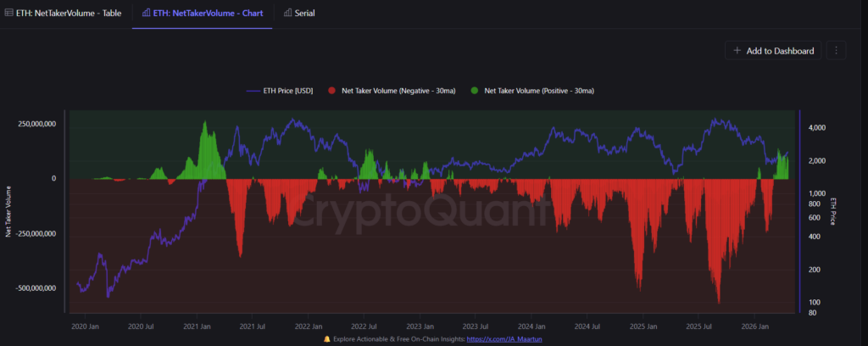Switch to the ETH: NetTakerVolume - Table tab

(64, 13)
